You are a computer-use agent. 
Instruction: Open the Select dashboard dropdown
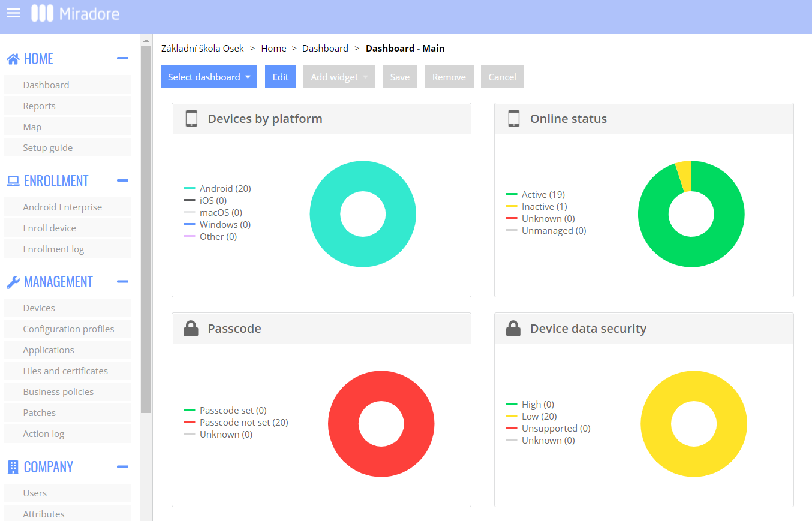tap(209, 77)
